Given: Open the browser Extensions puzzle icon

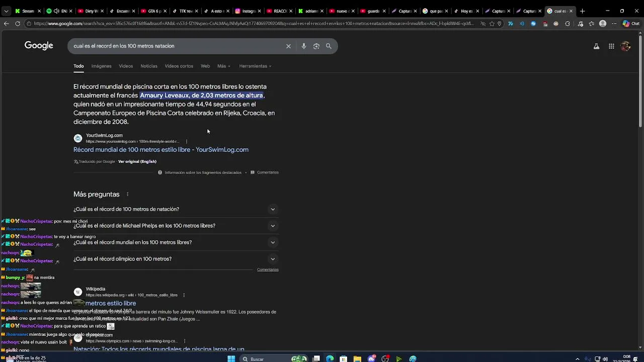Looking at the screenshot, I should [x=568, y=24].
